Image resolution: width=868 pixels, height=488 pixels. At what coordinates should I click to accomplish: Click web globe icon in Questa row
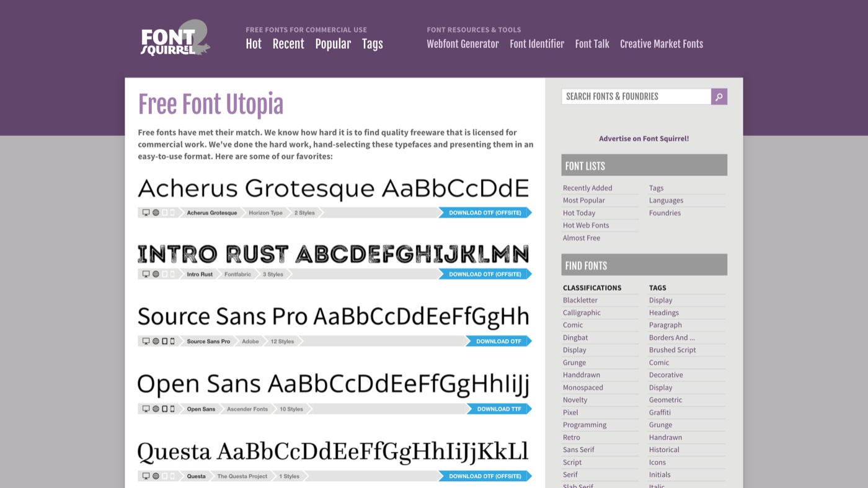(x=156, y=476)
